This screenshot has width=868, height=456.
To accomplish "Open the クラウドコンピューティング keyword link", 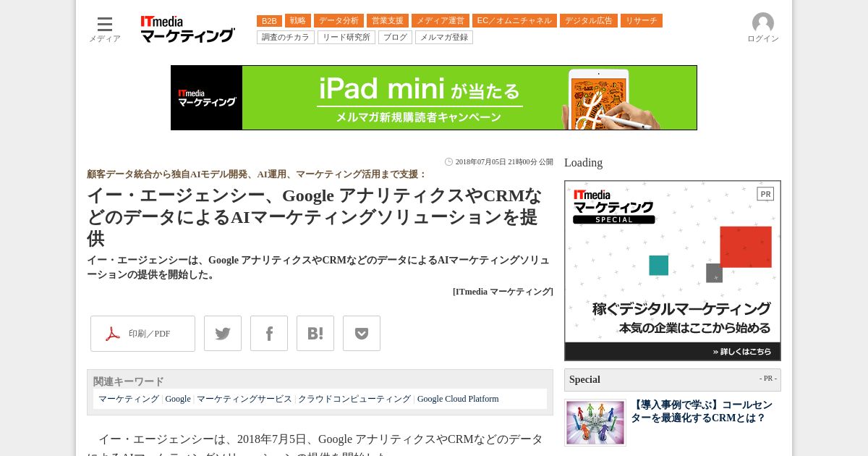I will coord(354,399).
